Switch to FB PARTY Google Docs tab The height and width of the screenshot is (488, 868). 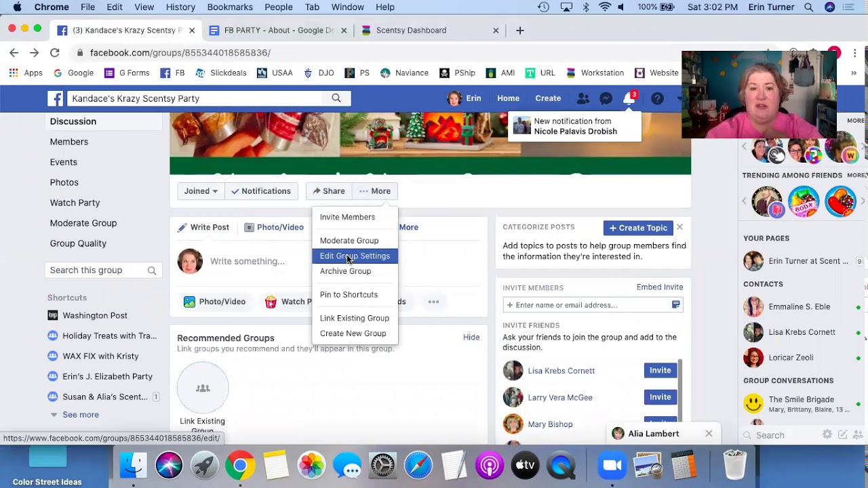click(x=279, y=30)
